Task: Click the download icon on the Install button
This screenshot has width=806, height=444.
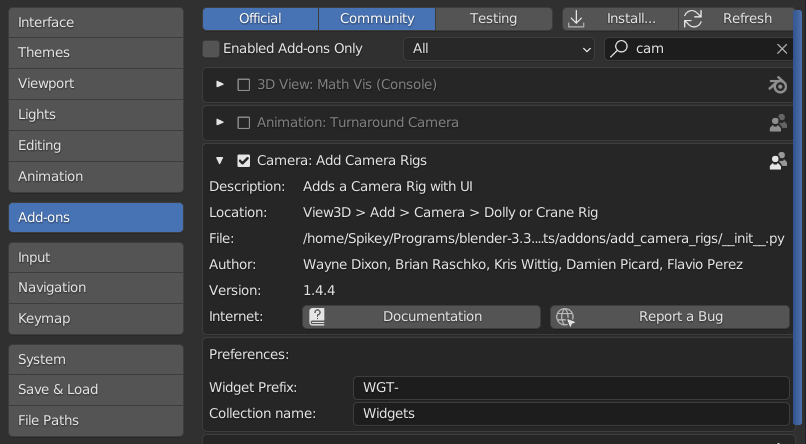Action: point(576,19)
